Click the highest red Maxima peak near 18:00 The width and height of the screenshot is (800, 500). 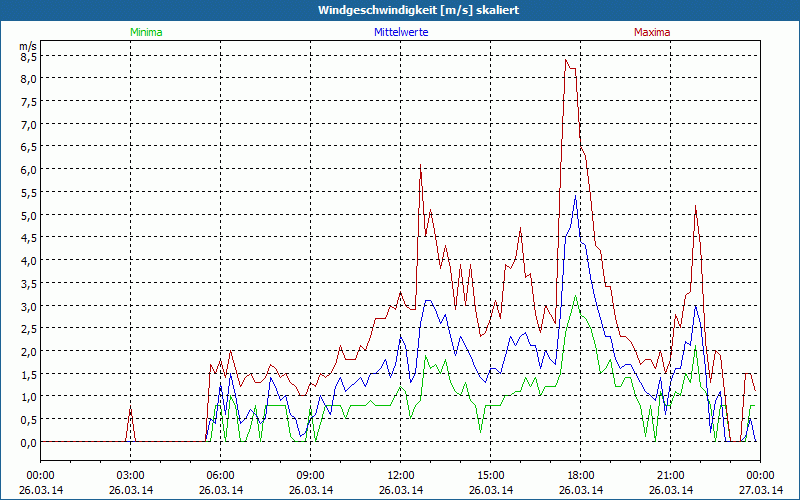tap(566, 61)
